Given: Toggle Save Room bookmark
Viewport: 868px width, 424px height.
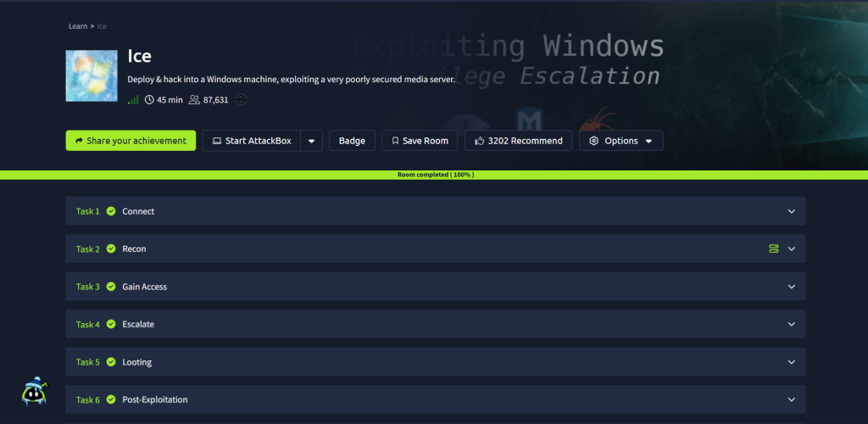Looking at the screenshot, I should click(x=420, y=141).
